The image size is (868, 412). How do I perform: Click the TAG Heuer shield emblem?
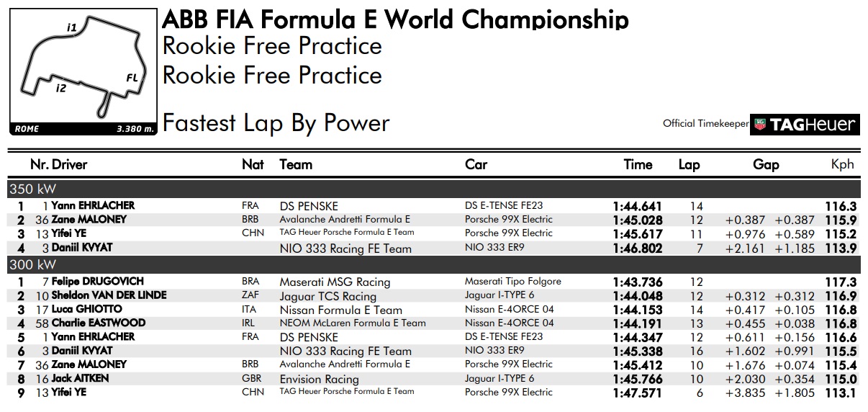coord(759,124)
